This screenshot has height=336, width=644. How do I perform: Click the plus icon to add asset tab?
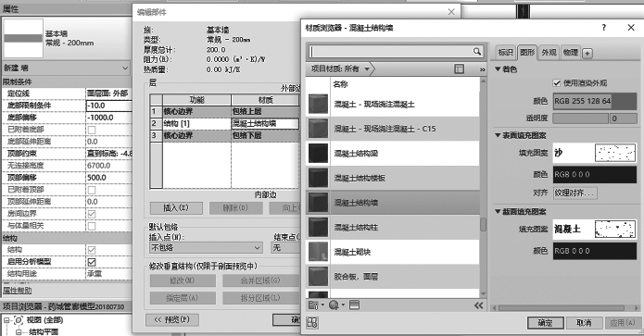click(x=587, y=54)
